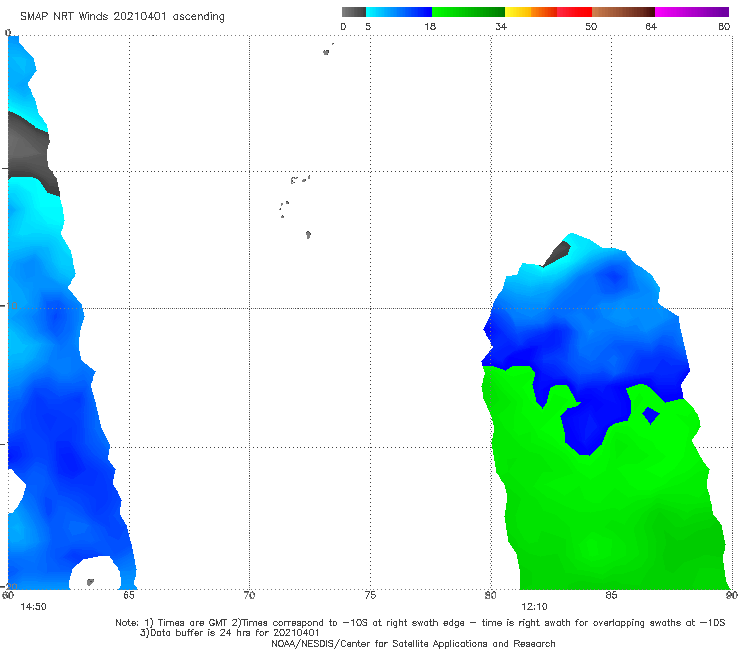Viewport: 740px width, 650px height.
Task: Click the '34' label under the color bar
Action: [x=501, y=26]
